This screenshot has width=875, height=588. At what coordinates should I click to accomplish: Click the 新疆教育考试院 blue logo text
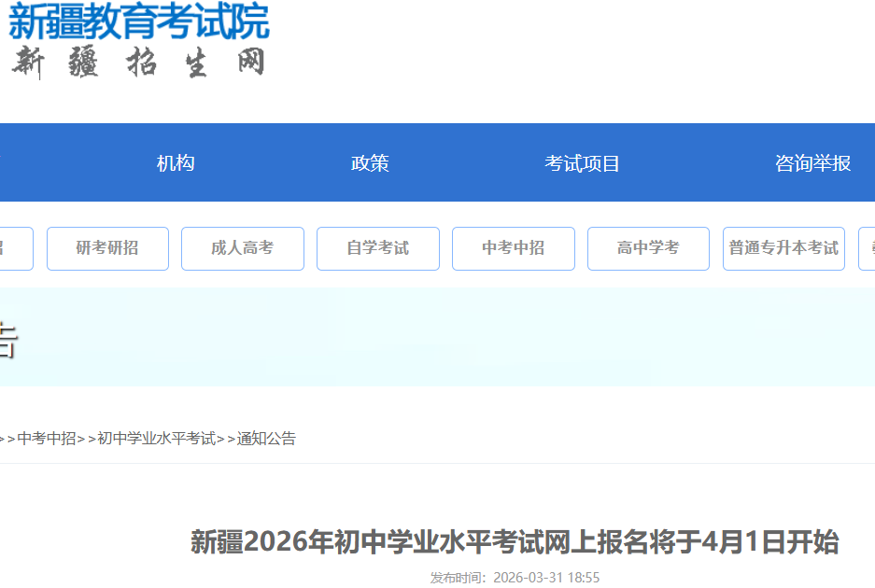tap(138, 21)
